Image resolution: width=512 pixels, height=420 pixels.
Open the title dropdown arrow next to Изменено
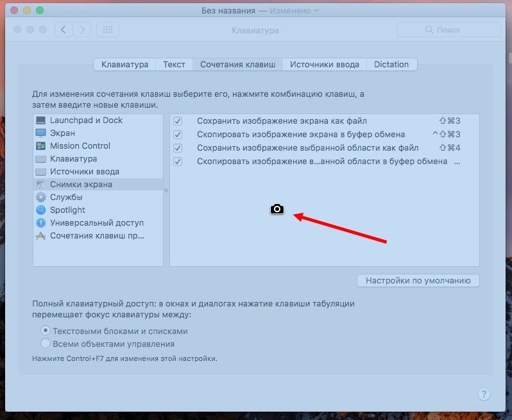pos(316,10)
